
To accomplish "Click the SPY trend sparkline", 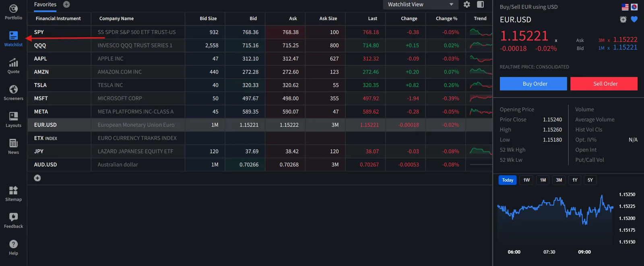I will click(481, 32).
